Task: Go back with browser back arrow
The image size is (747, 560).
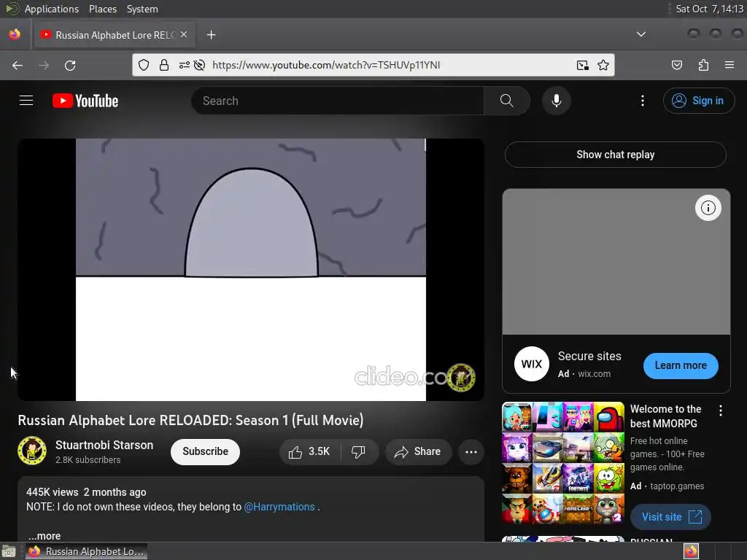Action: (18, 65)
